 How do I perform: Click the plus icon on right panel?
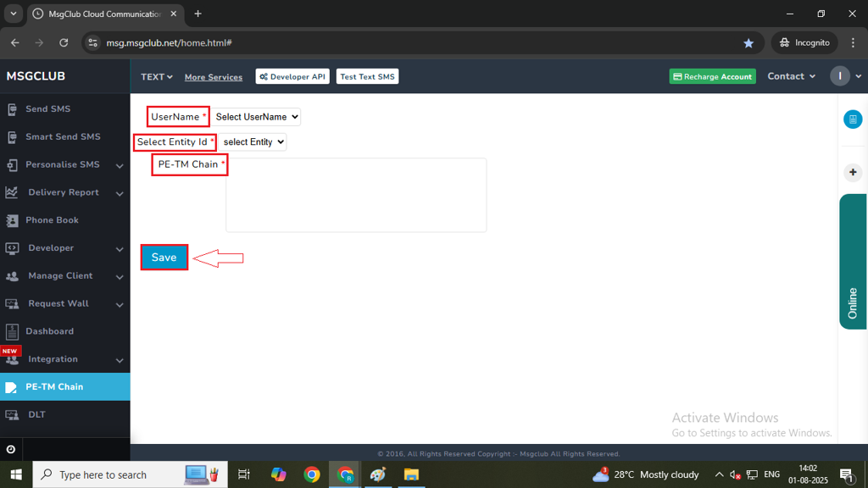click(853, 172)
